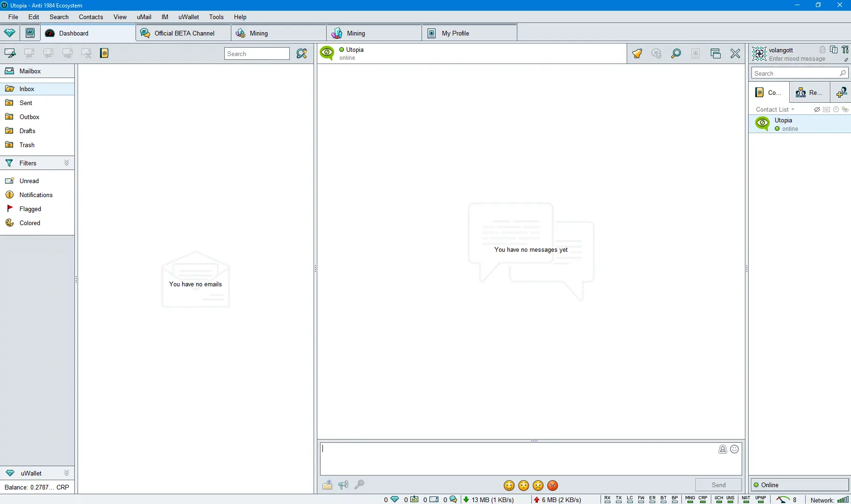This screenshot has width=851, height=504.
Task: Open the key copy icon near profile
Action: coord(834,50)
